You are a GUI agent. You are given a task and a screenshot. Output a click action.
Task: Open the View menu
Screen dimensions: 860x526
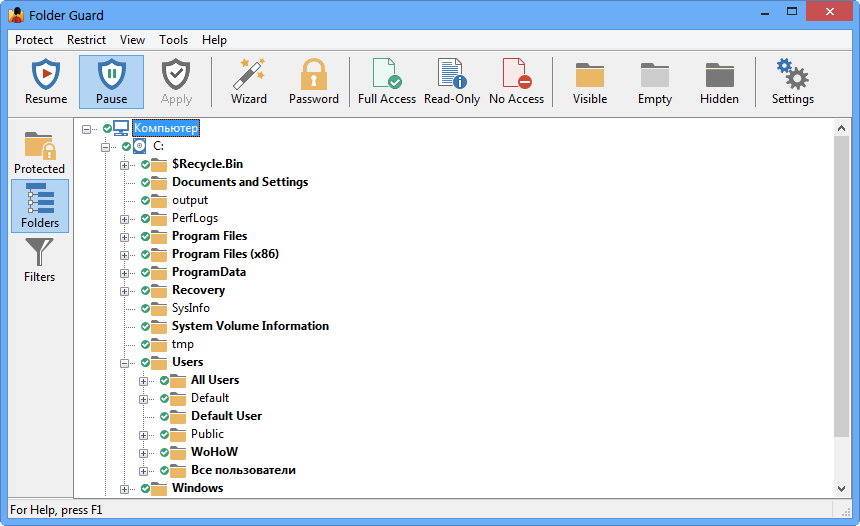pyautogui.click(x=132, y=40)
